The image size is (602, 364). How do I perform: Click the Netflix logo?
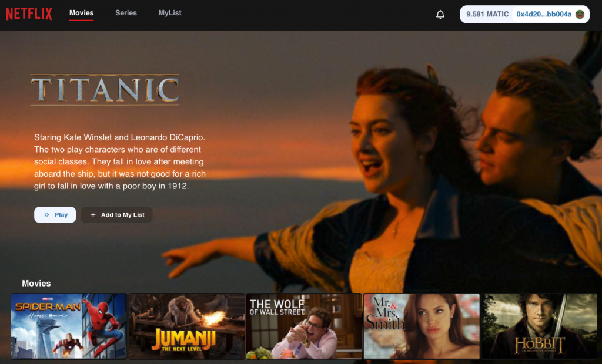pos(29,14)
